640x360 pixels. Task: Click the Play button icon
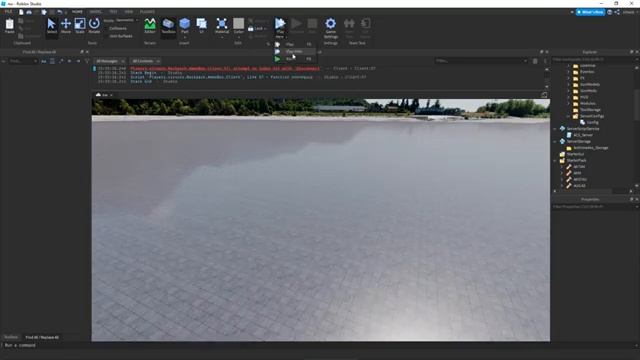[x=280, y=23]
